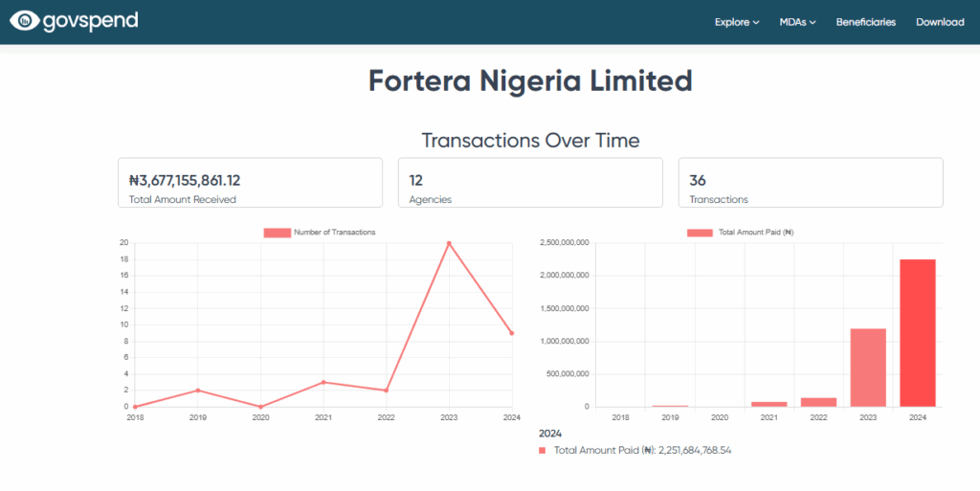980x491 pixels.
Task: Click the 2024 bar in bar chart
Action: click(x=918, y=332)
